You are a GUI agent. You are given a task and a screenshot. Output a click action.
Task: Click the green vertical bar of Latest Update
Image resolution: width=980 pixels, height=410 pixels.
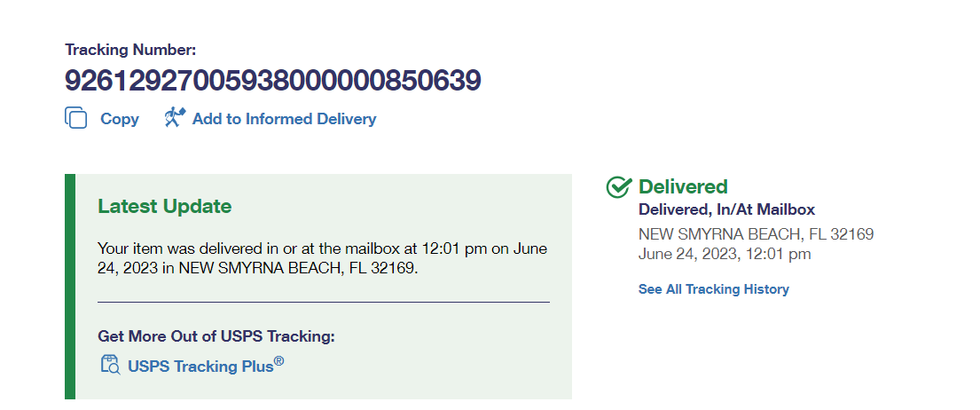70,286
